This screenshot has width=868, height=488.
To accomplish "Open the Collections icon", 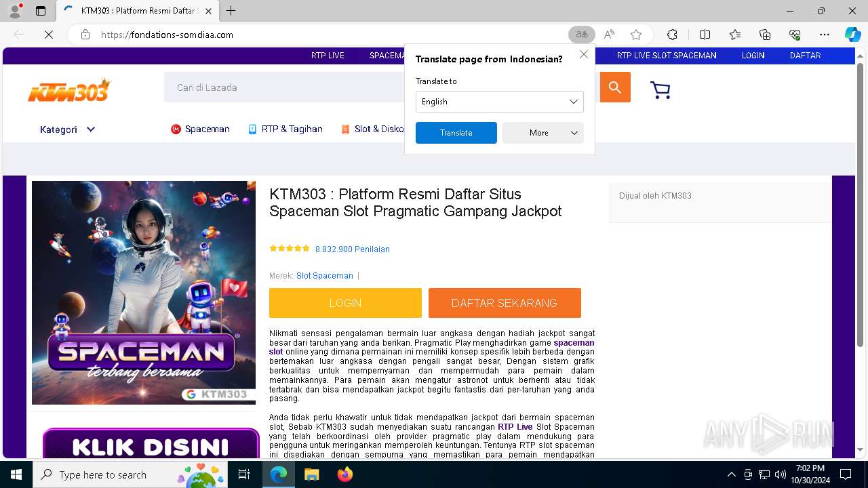I will tap(765, 35).
